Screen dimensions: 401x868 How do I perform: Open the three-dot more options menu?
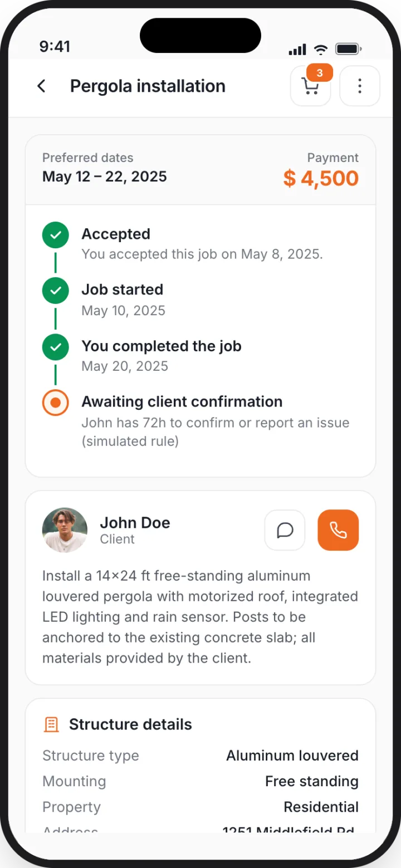(x=360, y=86)
